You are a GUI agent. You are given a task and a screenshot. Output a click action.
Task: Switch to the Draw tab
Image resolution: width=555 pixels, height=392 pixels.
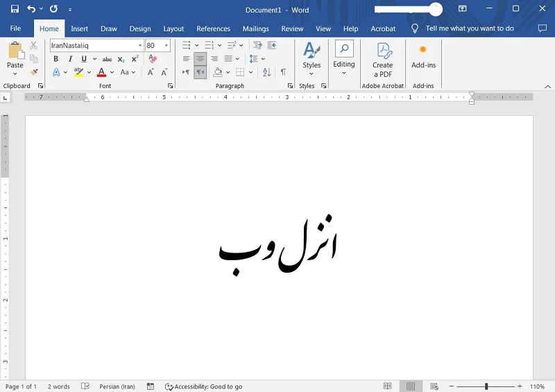(109, 28)
